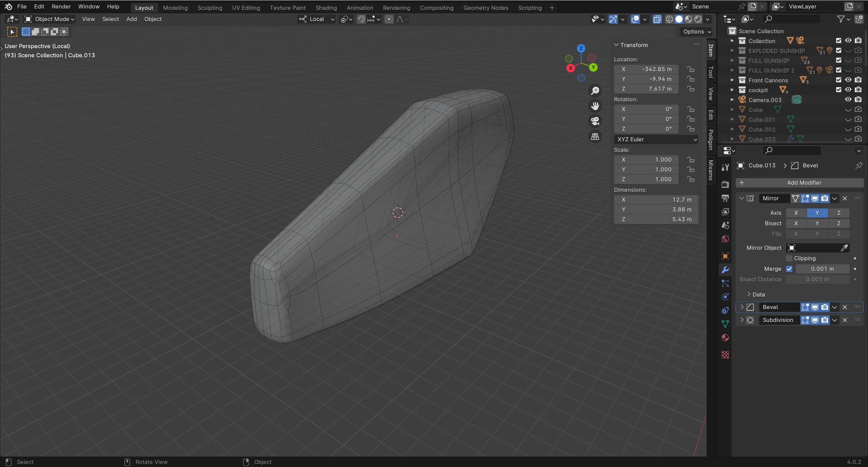Open the viewport Options dropdown

[x=696, y=32]
